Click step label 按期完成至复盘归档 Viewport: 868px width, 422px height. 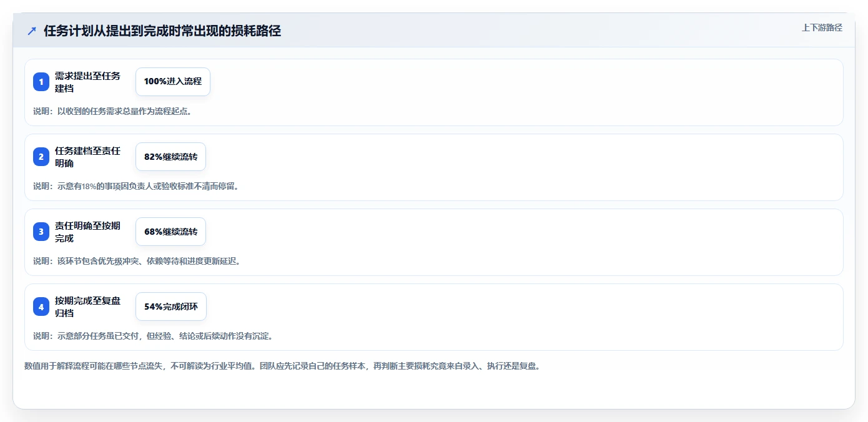(x=87, y=307)
